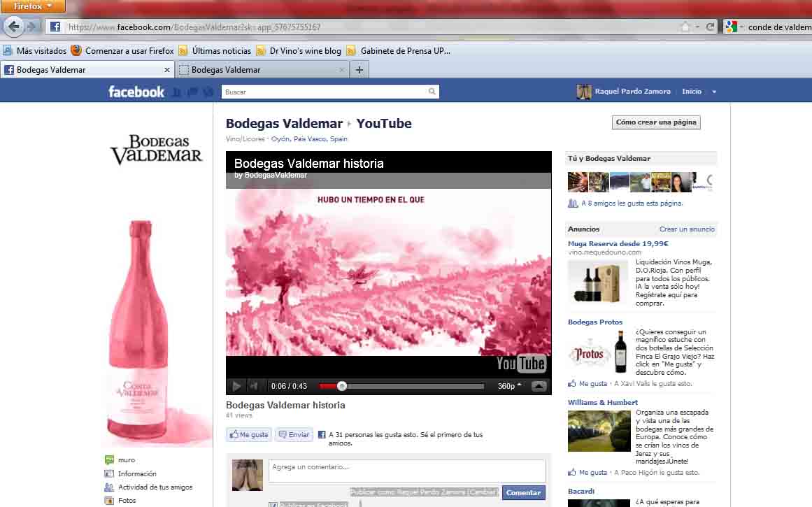Reload the current page
This screenshot has height=507, width=812.
point(710,27)
